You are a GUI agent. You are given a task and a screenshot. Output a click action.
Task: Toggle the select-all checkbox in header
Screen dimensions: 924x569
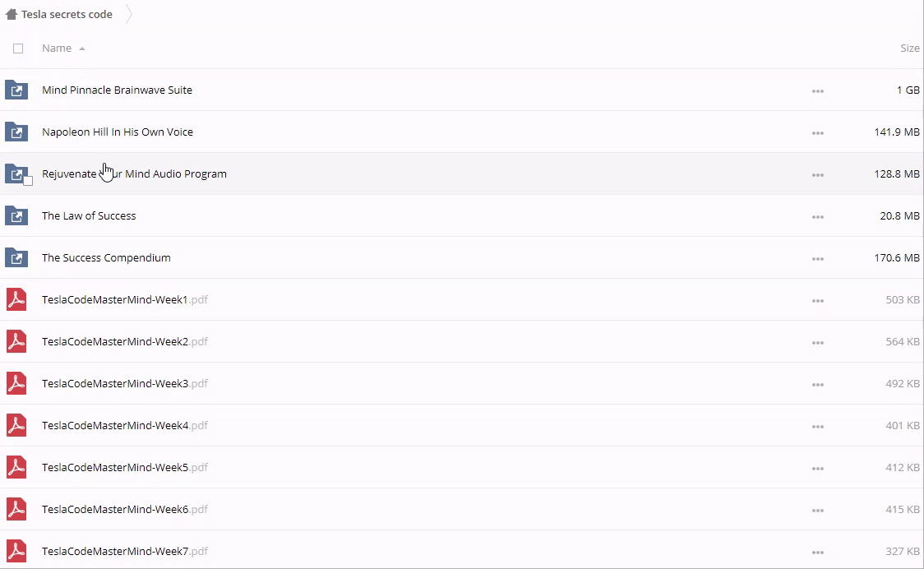point(18,49)
